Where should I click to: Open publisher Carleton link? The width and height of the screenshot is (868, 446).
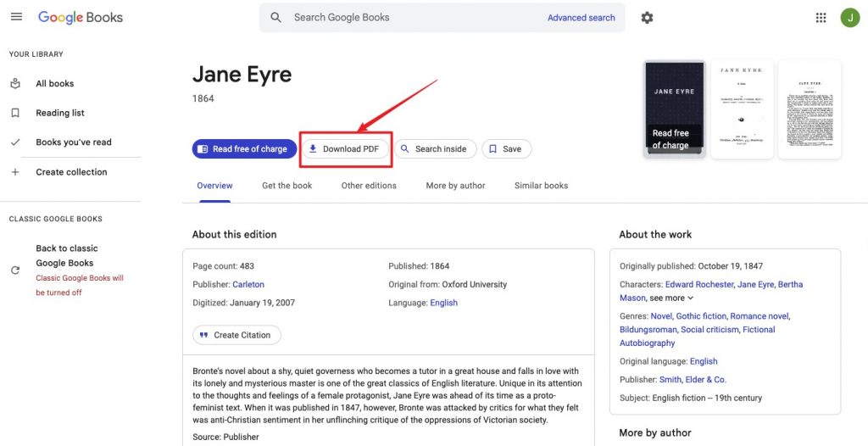[x=248, y=284]
